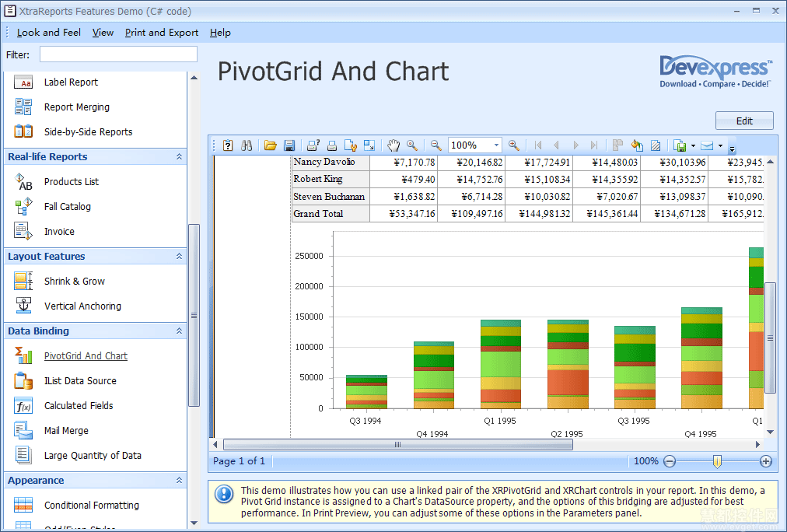Viewport: 787px width, 532px height.
Task: Collapse the Appearance group
Action: coord(179,481)
